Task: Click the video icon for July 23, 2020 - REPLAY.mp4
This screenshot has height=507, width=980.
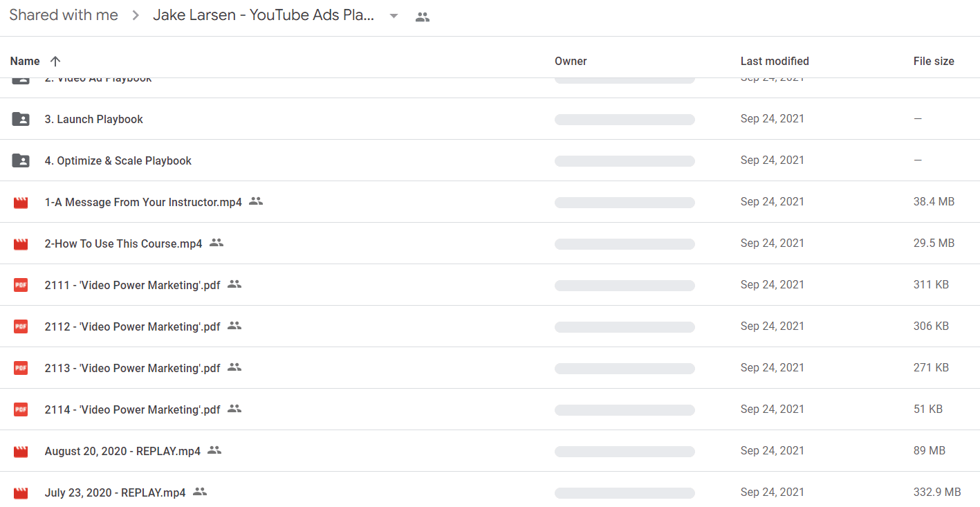Action: 21,493
